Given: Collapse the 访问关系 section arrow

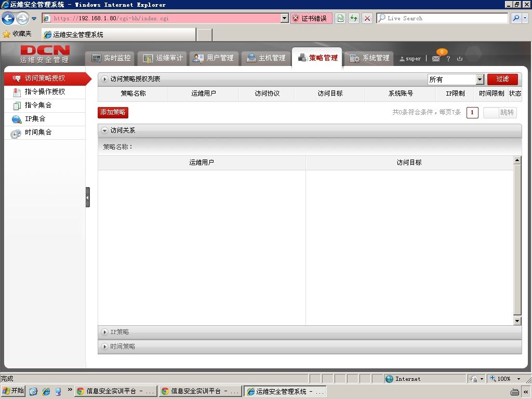Looking at the screenshot, I should tap(104, 130).
